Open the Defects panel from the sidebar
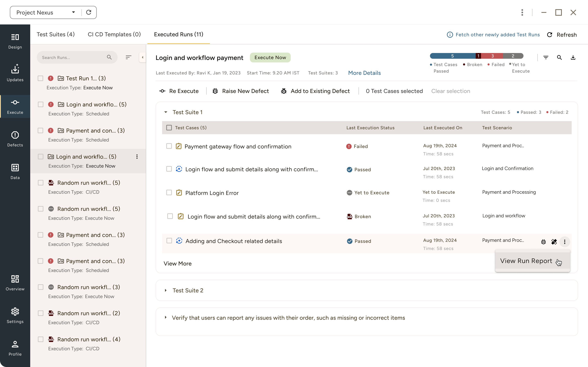The image size is (588, 367). tap(15, 139)
